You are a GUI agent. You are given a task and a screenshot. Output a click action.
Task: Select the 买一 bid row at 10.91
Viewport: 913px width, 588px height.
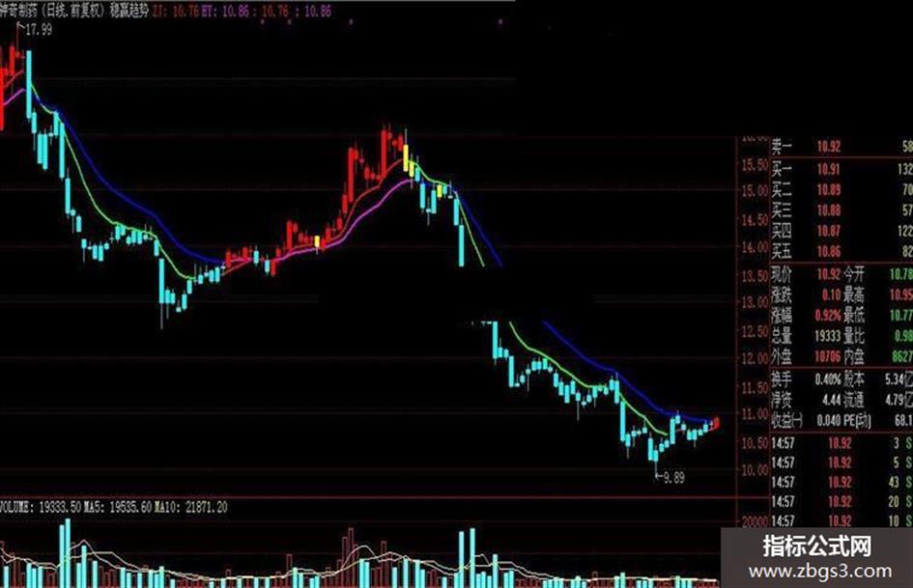(842, 169)
